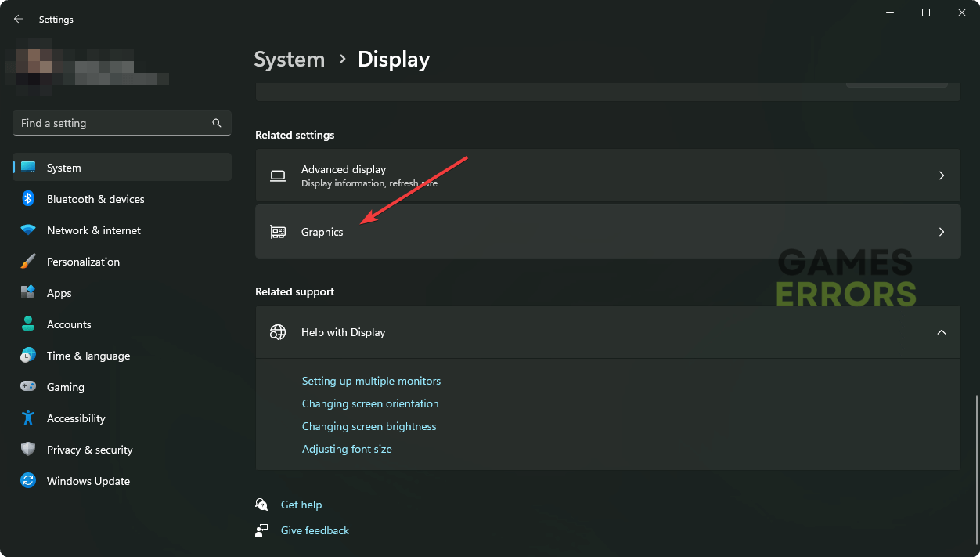Click the Network & internet wifi icon
Viewport: 980px width, 557px height.
(28, 230)
